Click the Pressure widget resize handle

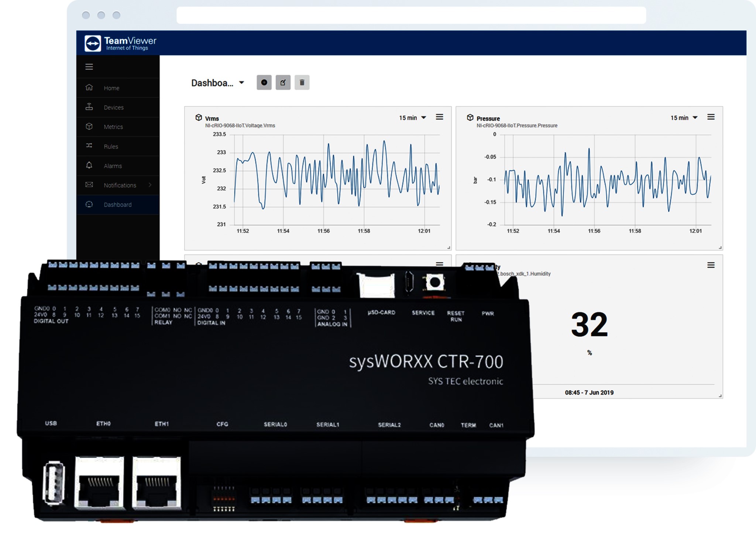pyautogui.click(x=720, y=247)
